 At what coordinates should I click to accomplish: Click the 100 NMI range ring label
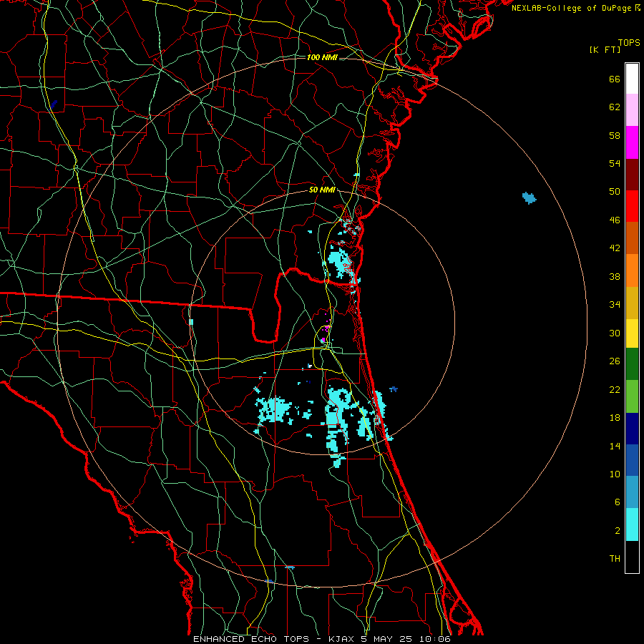click(322, 57)
